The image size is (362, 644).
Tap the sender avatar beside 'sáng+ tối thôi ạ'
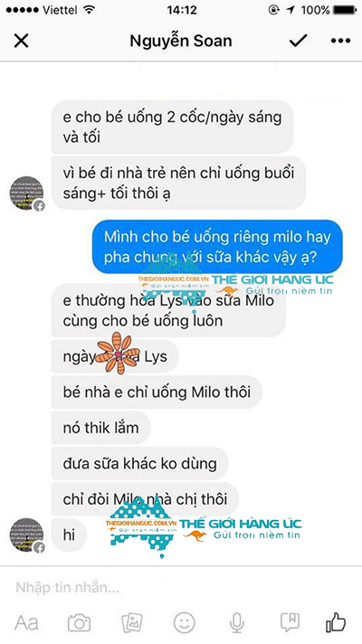coord(27,193)
